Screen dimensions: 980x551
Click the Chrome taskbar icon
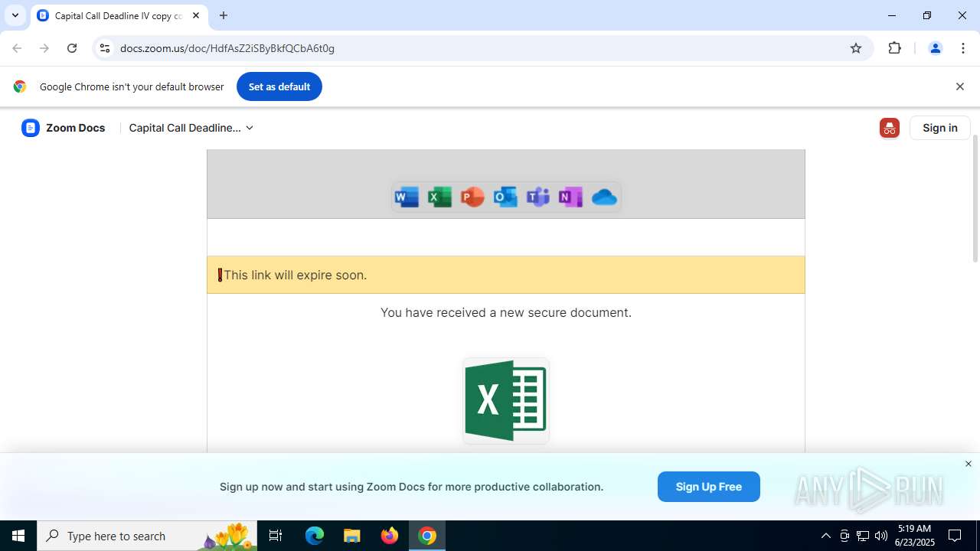tap(427, 536)
